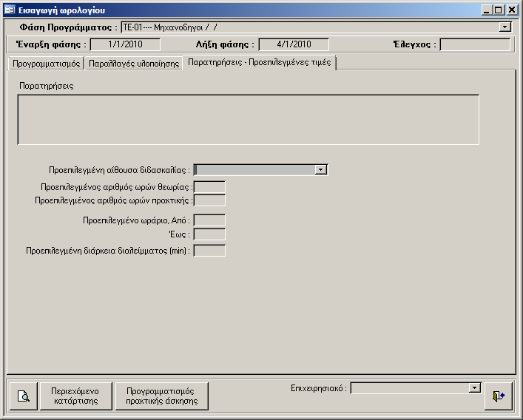Focus the theory hours (ωρών θεωρίας) field
Screen dimensions: 523x420
pos(209,186)
